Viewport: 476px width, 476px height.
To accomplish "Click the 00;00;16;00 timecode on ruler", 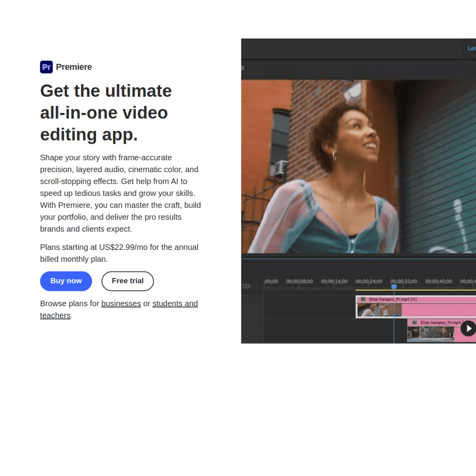I will point(334,282).
